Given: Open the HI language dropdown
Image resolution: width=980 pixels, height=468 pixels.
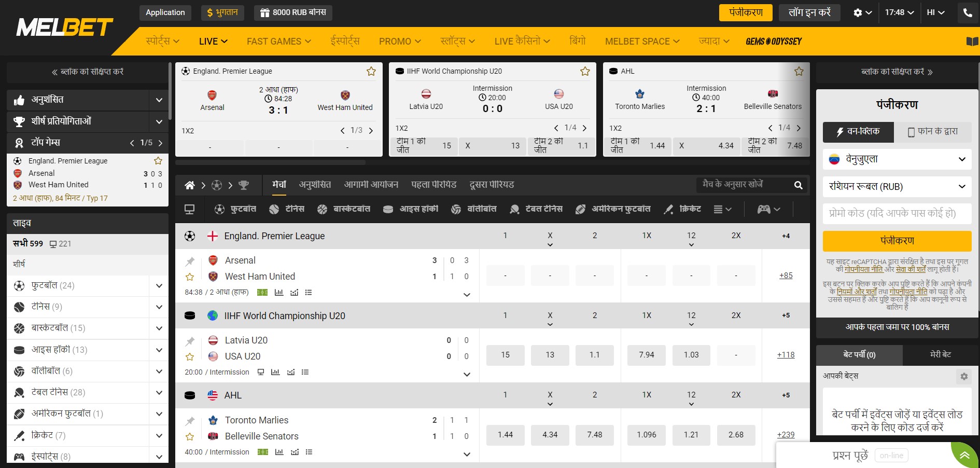Looking at the screenshot, I should (936, 12).
